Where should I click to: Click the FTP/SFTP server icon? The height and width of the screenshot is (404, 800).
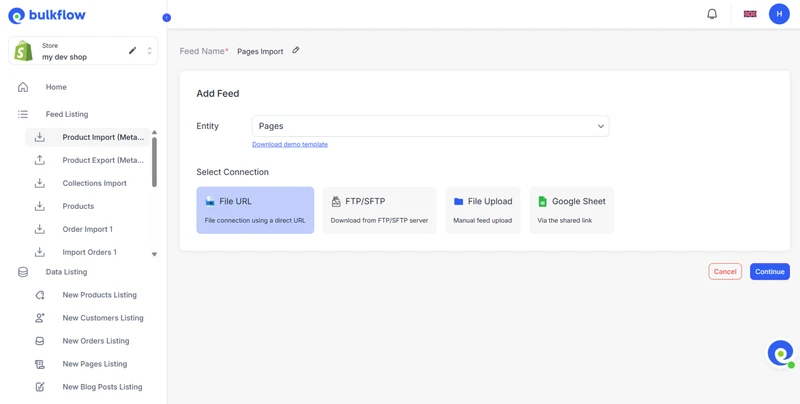tap(336, 201)
